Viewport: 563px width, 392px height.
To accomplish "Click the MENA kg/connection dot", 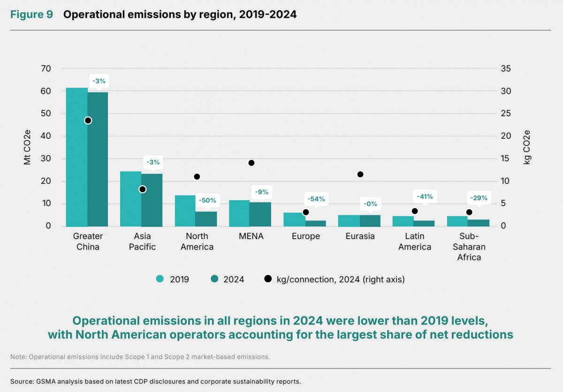I will [x=251, y=163].
